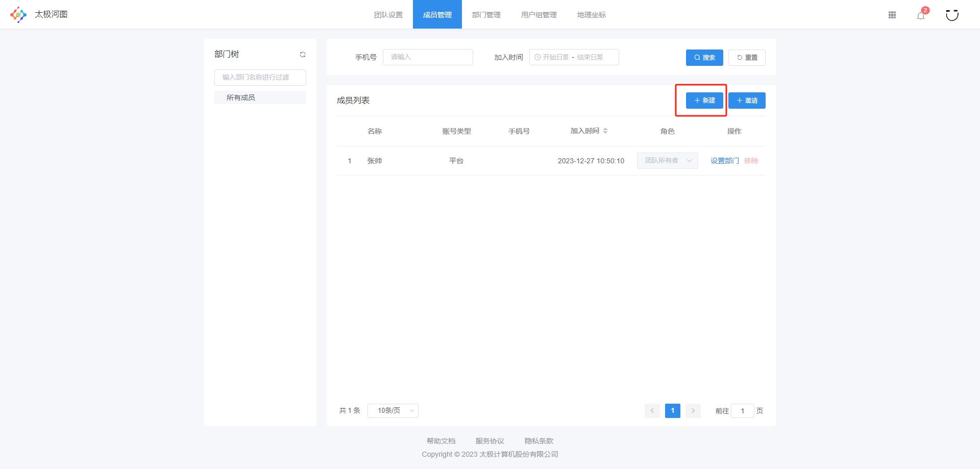
Task: Go to next page arrow
Action: pos(693,411)
